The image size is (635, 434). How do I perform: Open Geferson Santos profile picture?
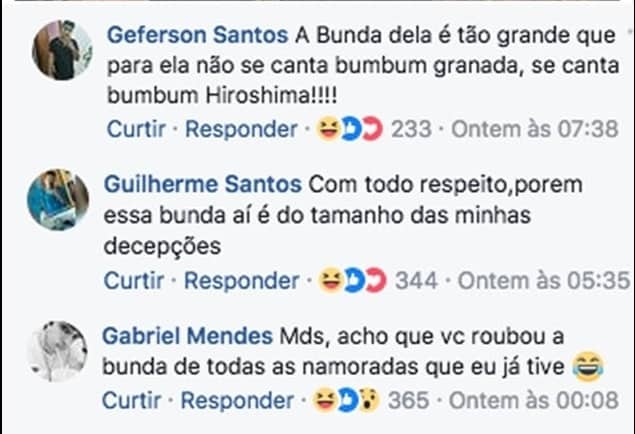(62, 50)
